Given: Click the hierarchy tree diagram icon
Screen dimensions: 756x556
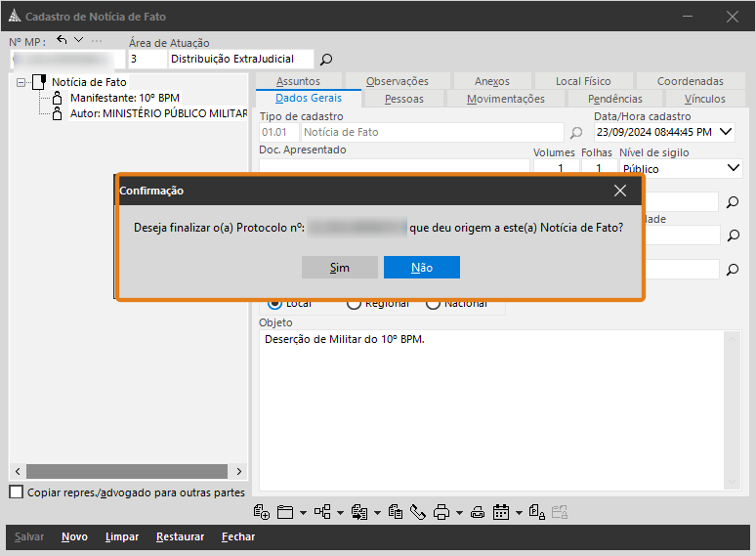Looking at the screenshot, I should pos(322,512).
